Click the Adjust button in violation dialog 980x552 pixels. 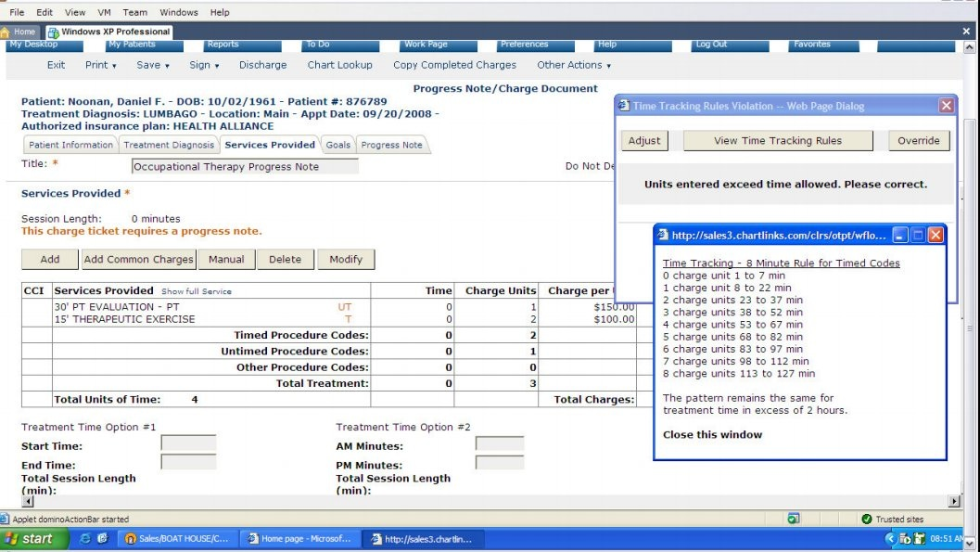click(x=644, y=141)
